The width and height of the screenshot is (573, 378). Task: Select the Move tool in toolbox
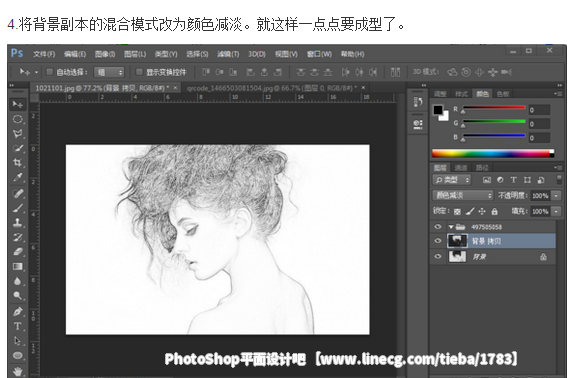pos(18,105)
